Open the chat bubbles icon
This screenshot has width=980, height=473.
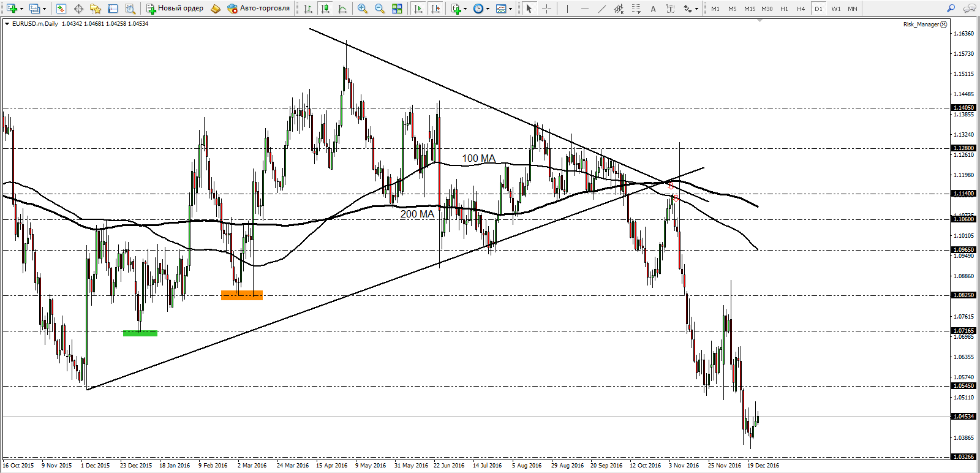pyautogui.click(x=970, y=9)
